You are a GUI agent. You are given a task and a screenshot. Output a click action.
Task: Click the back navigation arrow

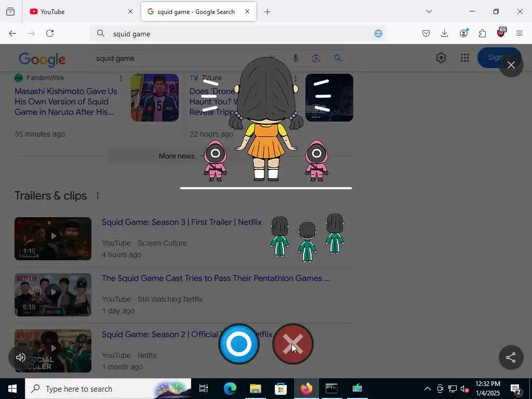(x=12, y=33)
